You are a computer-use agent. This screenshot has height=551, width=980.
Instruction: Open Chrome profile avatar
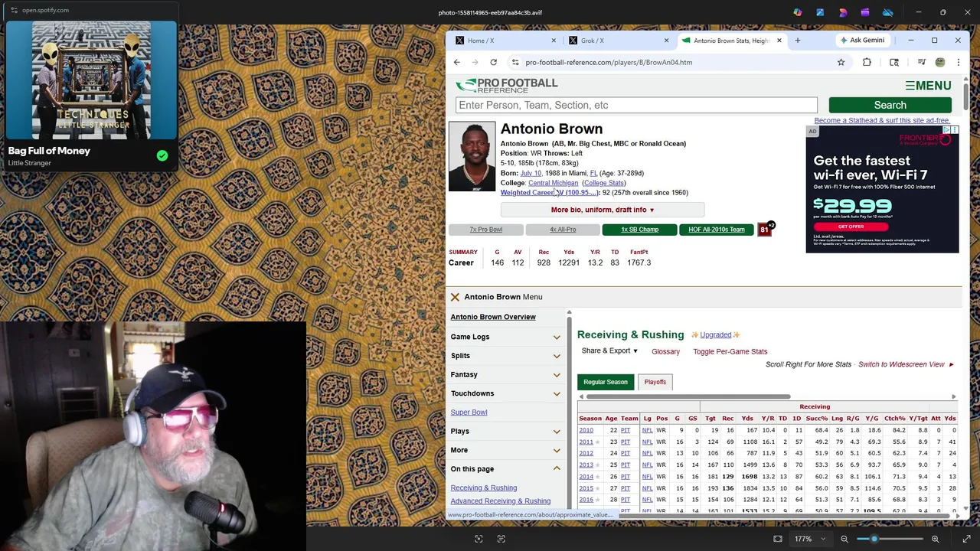940,62
